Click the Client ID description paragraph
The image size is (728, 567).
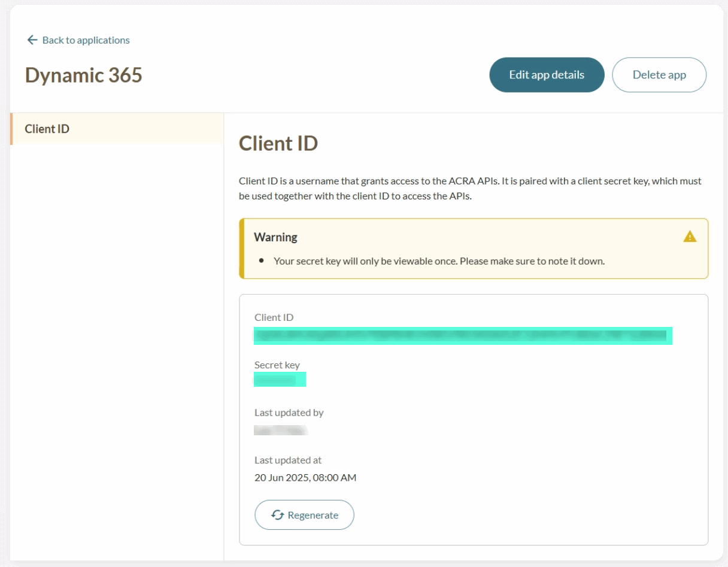pos(470,189)
